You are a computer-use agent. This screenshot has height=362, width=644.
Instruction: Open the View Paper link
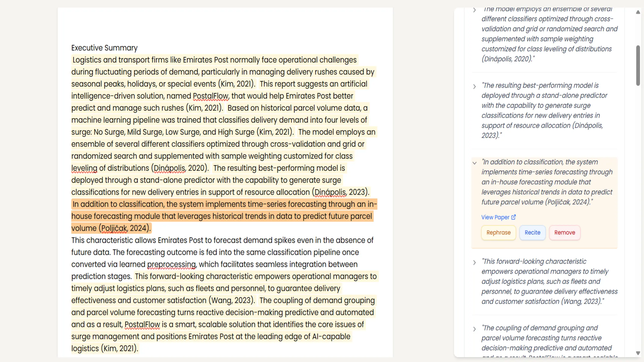(495, 217)
